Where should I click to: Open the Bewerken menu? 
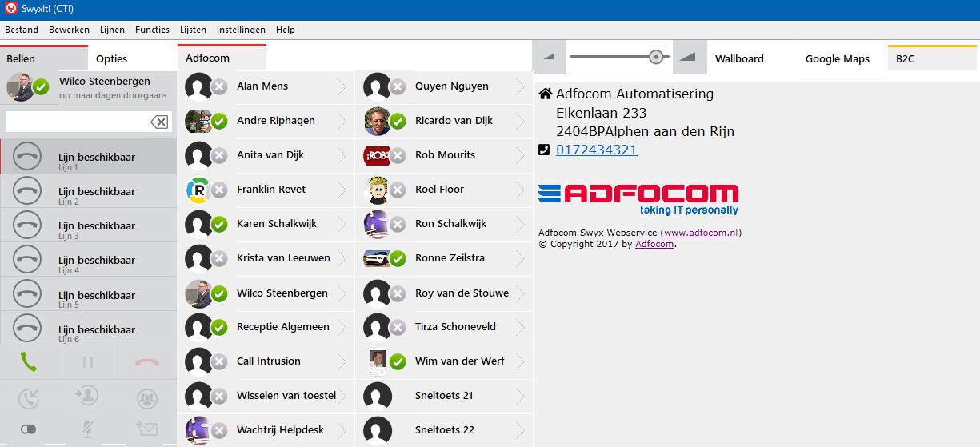point(69,30)
